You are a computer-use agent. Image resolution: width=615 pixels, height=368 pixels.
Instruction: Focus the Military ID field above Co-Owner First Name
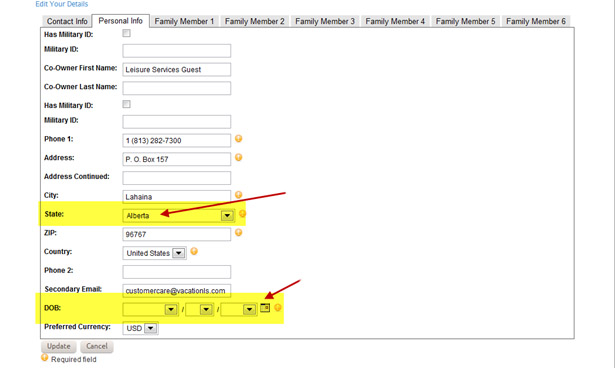pyautogui.click(x=176, y=51)
